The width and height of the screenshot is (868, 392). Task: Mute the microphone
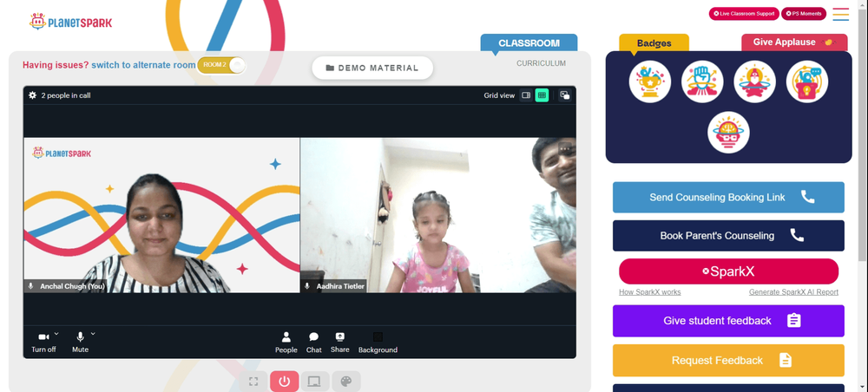(80, 343)
